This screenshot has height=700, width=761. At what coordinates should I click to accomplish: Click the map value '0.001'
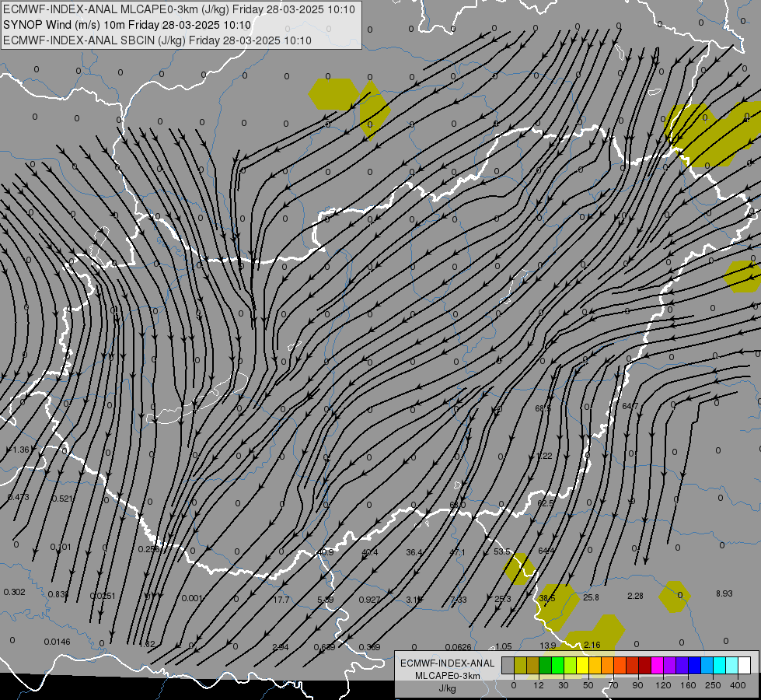pos(192,598)
